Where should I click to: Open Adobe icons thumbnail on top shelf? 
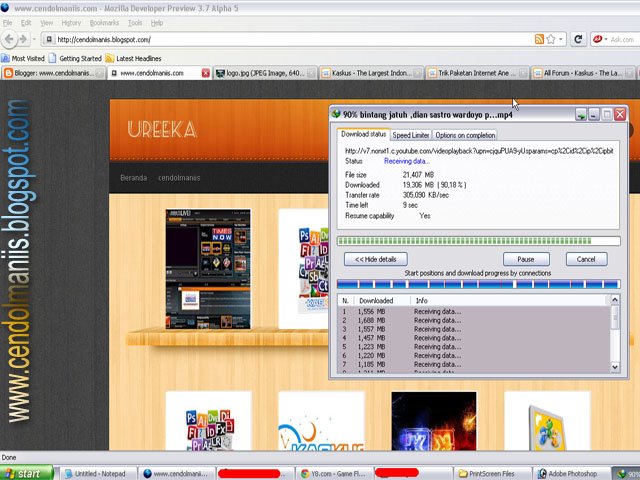[x=304, y=269]
